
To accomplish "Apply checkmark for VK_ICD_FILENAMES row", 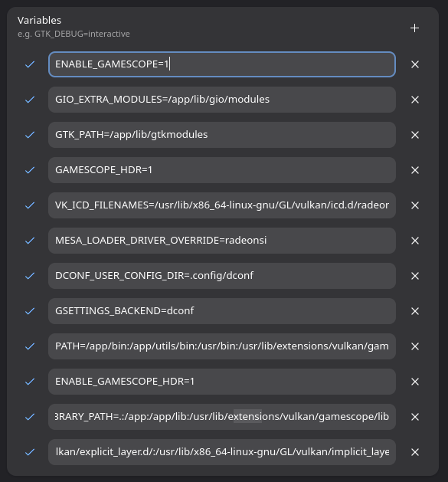I will 30,205.
